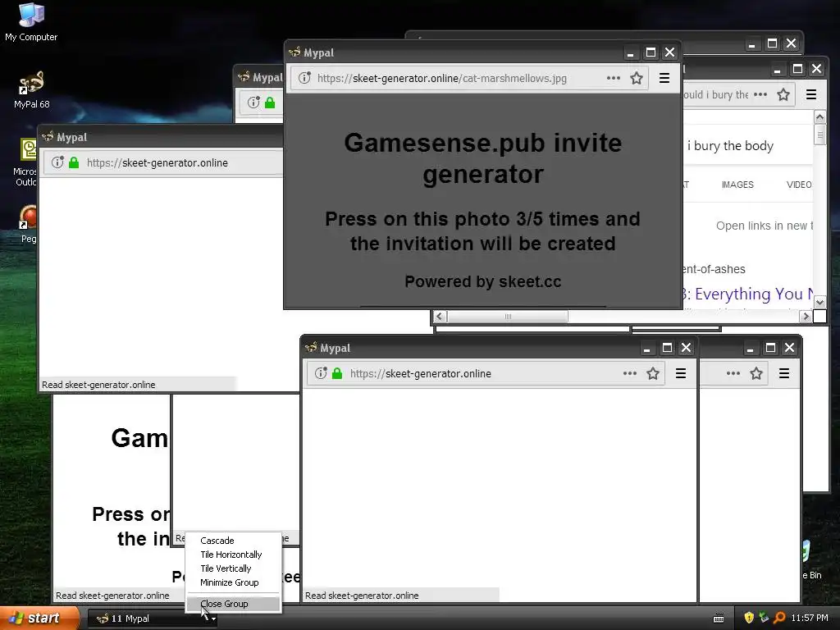840x630 pixels.
Task: Open page actions dots in cat-marshmellows window
Action: coord(613,78)
